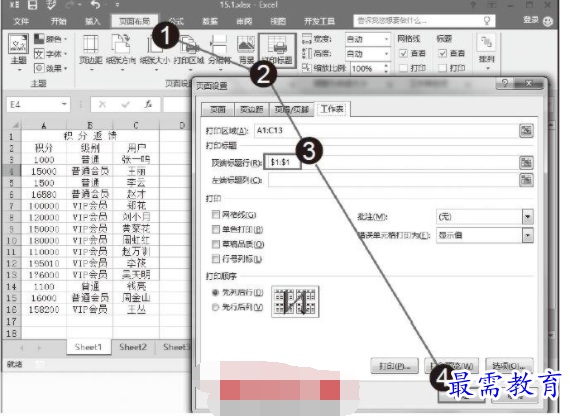Viewport: 570px width, 416px height.
Task: Click cell A4 containing 15000
Action: pos(44,171)
